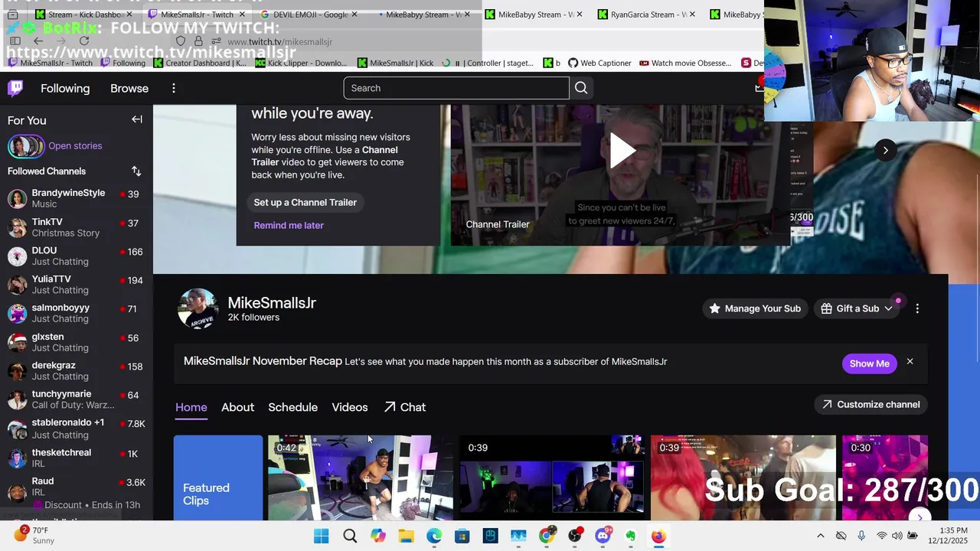Open BrandywineStyle Music channel
This screenshot has width=980, height=551.
click(77, 198)
